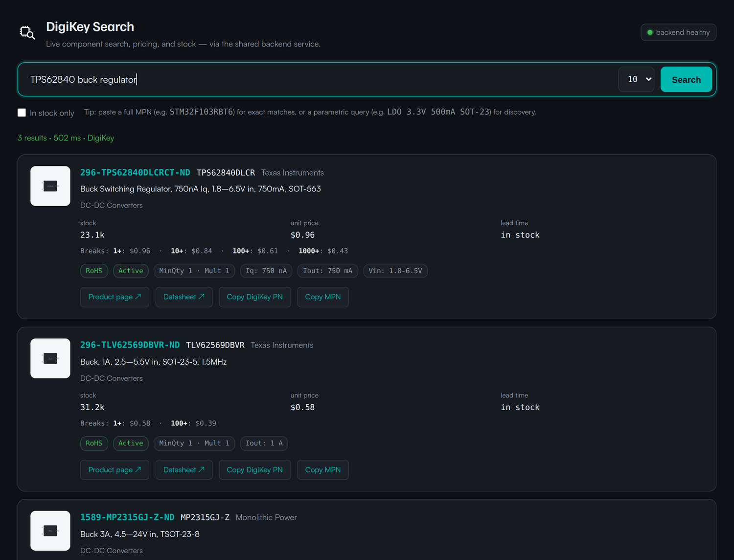734x560 pixels.
Task: Toggle the In stock only checkbox
Action: (22, 113)
